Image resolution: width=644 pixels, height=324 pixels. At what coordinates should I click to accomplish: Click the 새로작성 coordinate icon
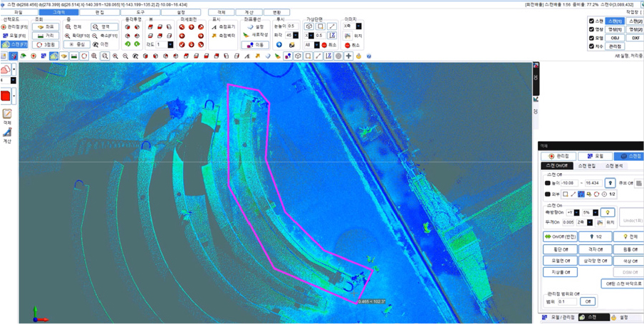click(246, 36)
